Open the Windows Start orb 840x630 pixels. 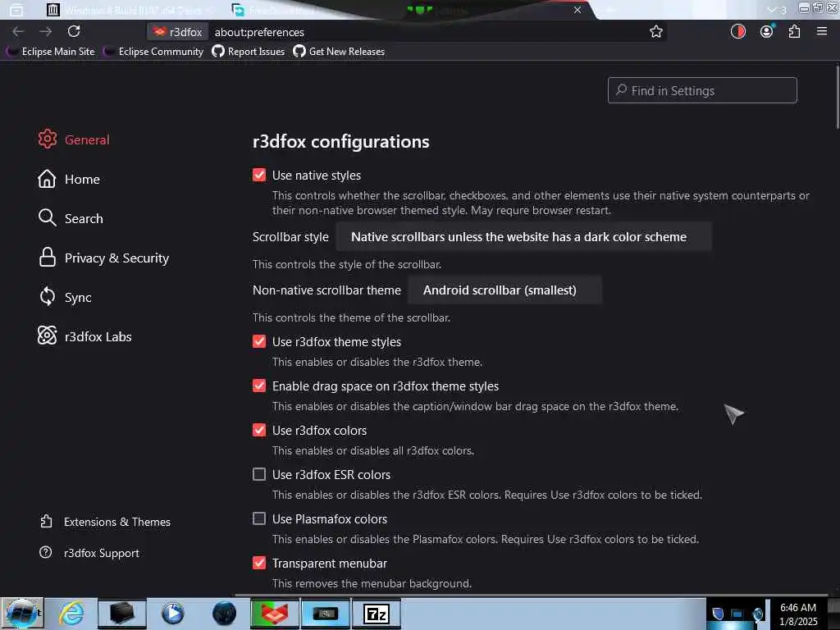(22, 614)
